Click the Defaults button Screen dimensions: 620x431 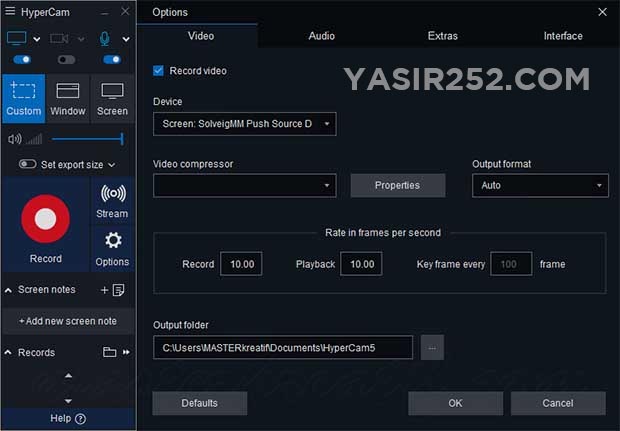coord(200,403)
